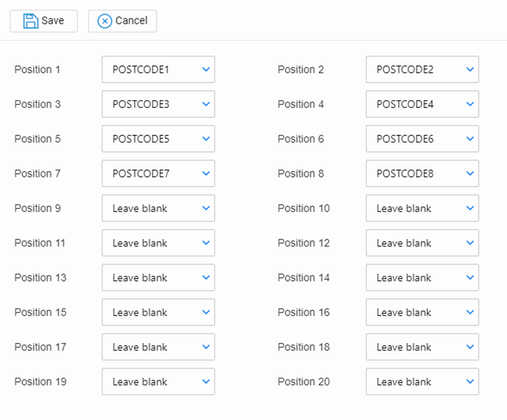Viewport: 507px width, 420px height.
Task: Open the Position 12 Leave blank dropdown
Action: (x=422, y=243)
